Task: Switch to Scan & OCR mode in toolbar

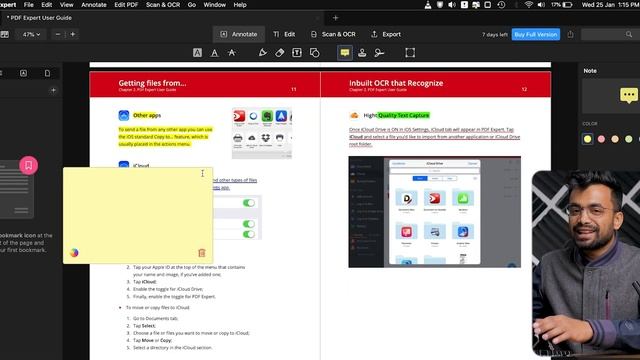Action: [333, 34]
